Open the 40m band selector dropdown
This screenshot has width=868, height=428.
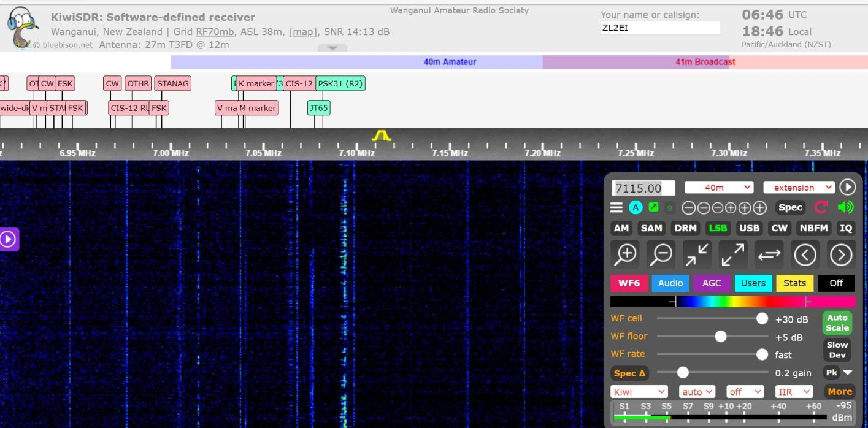click(718, 187)
